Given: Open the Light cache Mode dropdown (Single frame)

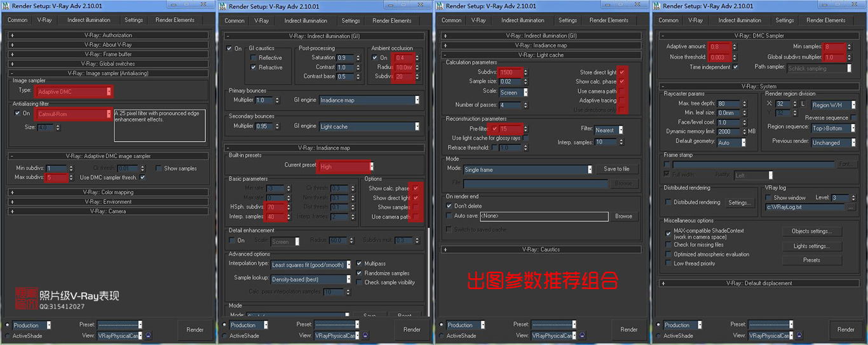Looking at the screenshot, I should pyautogui.click(x=528, y=170).
